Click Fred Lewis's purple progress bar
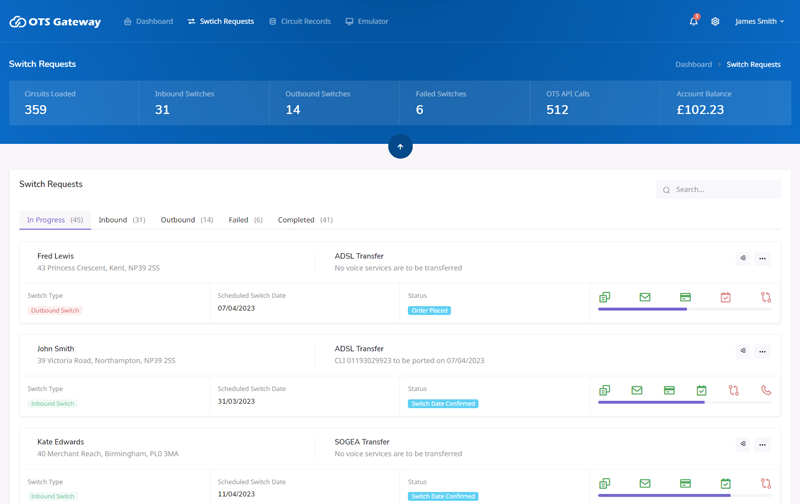 click(642, 309)
